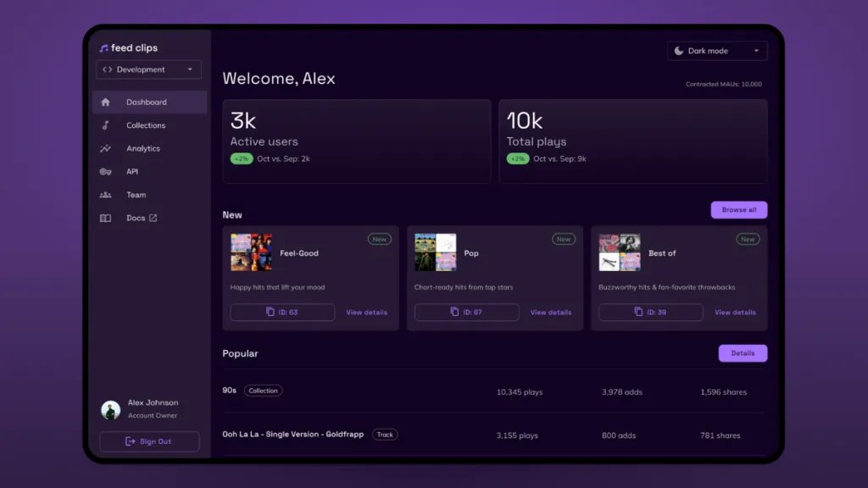Open the Development environment dropdown
This screenshot has width=868, height=488.
[148, 69]
